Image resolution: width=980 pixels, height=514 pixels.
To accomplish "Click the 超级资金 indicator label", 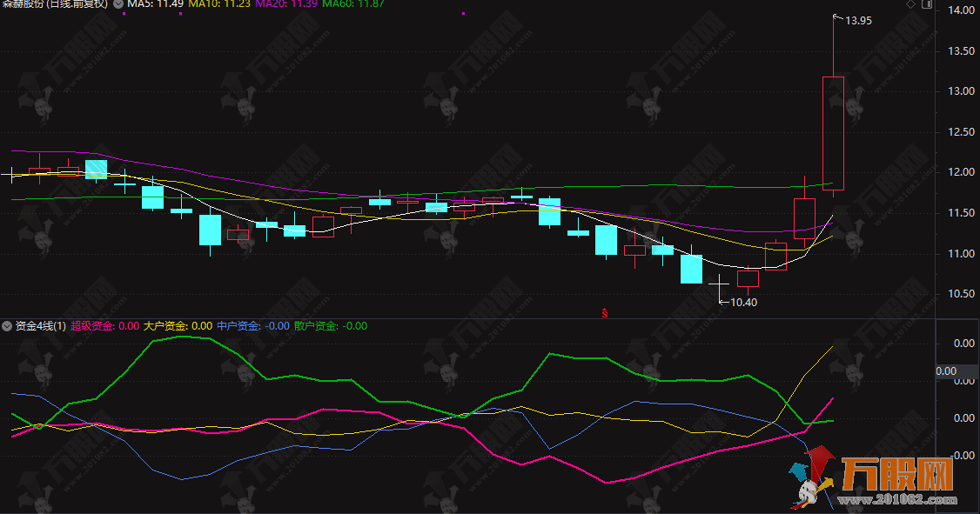I will 104,326.
